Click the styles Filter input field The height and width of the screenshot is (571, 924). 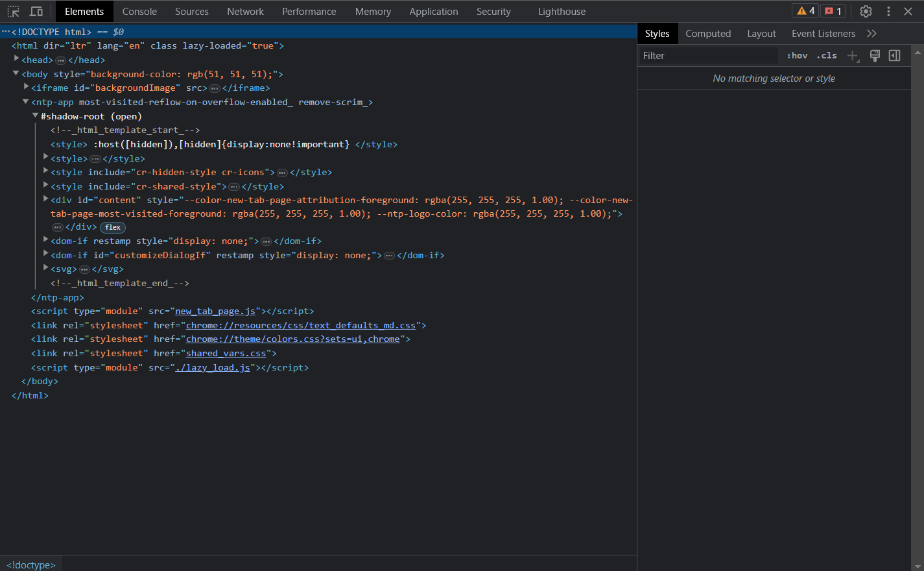(x=708, y=56)
